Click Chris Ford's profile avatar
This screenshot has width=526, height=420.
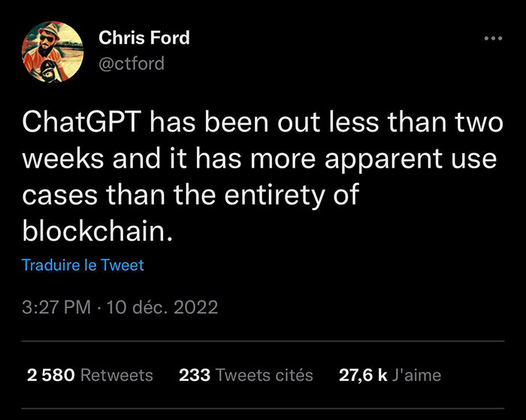(x=50, y=52)
